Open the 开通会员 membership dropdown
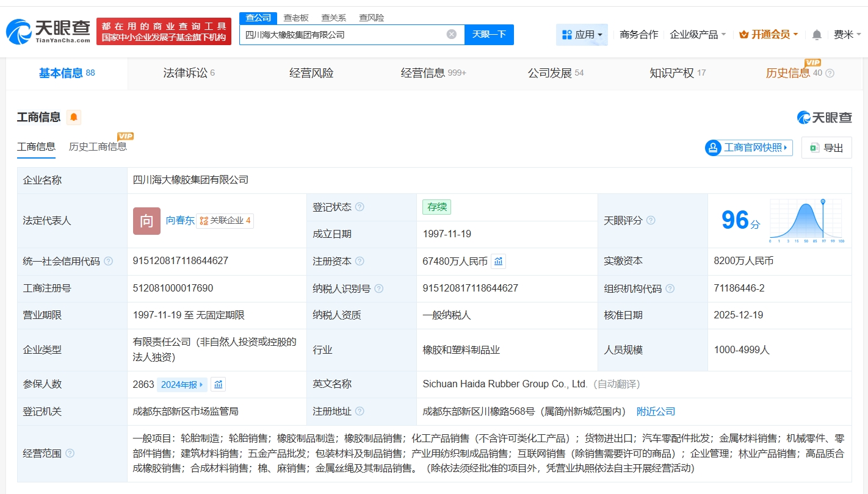 point(769,35)
